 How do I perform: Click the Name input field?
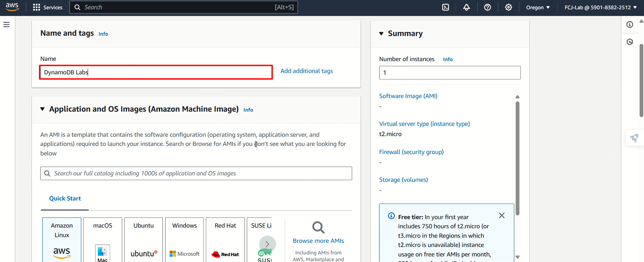[x=156, y=72]
